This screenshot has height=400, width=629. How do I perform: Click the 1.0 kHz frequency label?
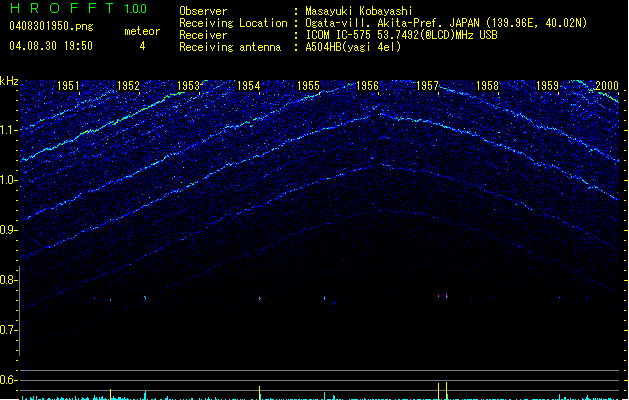9,181
